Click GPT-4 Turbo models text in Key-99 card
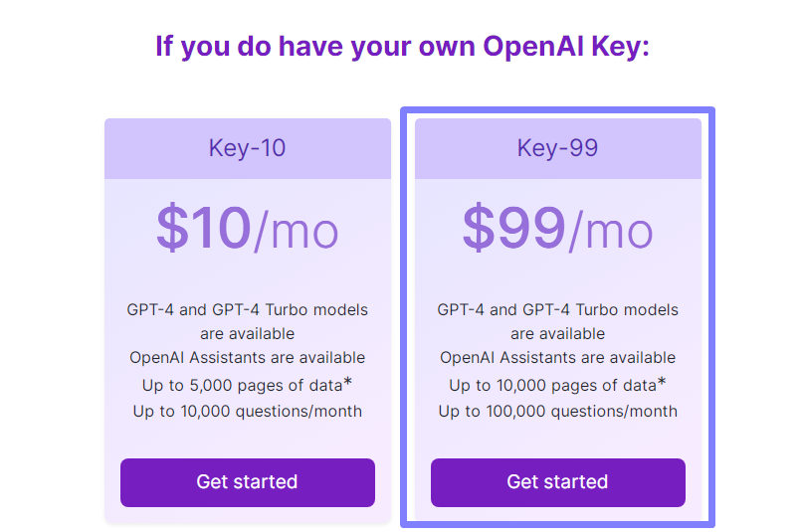801x532 pixels. tap(600, 310)
